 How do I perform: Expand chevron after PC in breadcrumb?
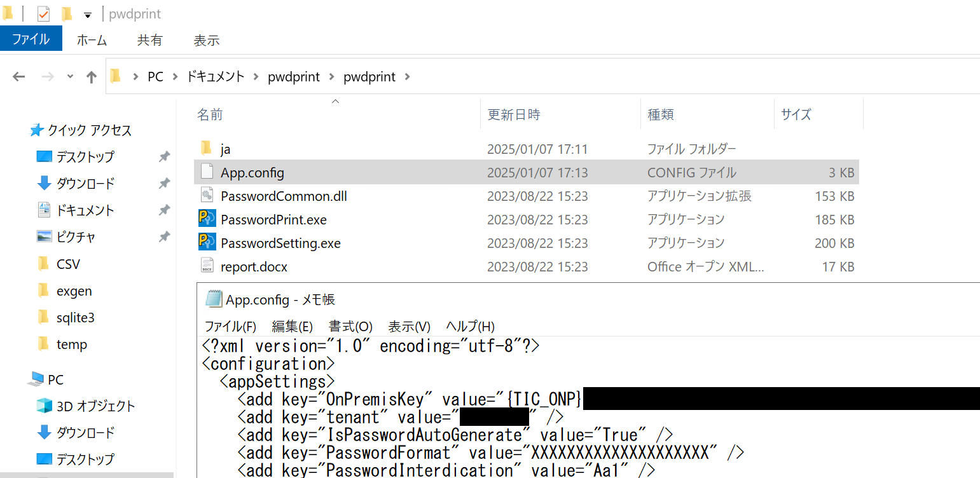pyautogui.click(x=175, y=77)
